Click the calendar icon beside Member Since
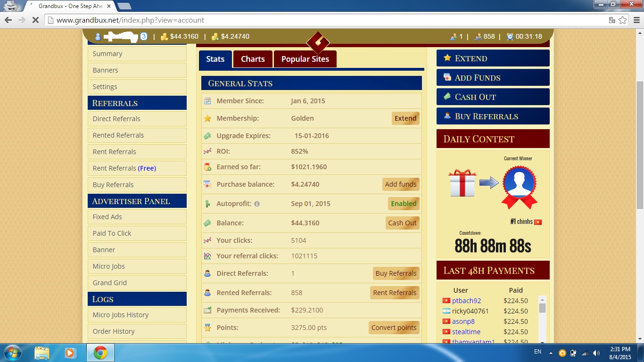Screen dimensions: 644x362 207,101
